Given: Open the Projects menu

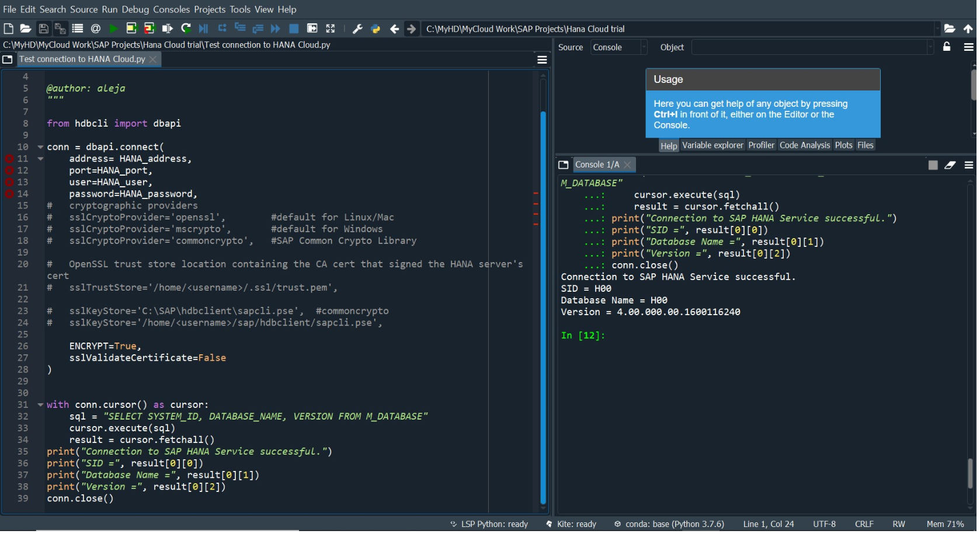Looking at the screenshot, I should (x=210, y=9).
